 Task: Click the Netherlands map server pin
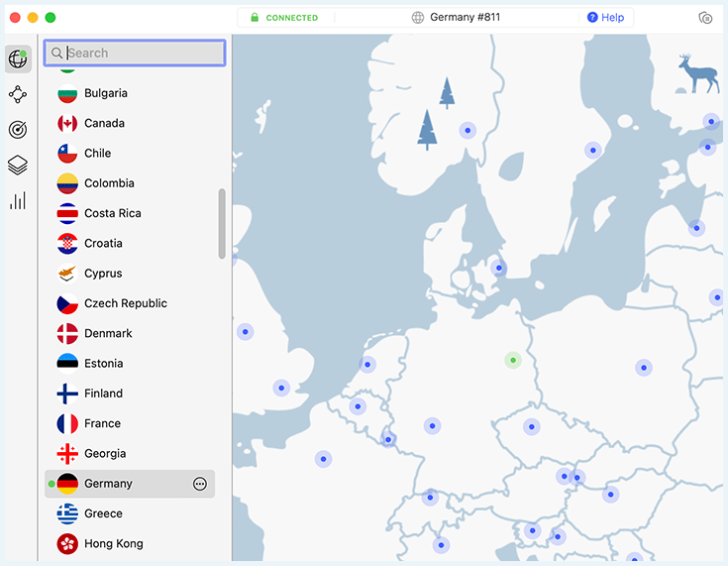click(367, 365)
